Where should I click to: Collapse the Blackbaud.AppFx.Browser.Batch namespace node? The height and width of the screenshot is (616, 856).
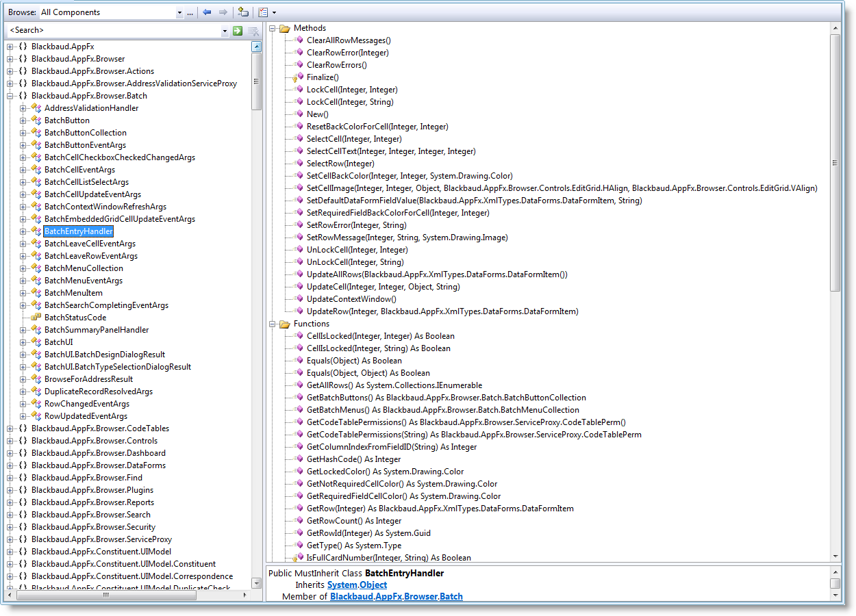coord(10,96)
